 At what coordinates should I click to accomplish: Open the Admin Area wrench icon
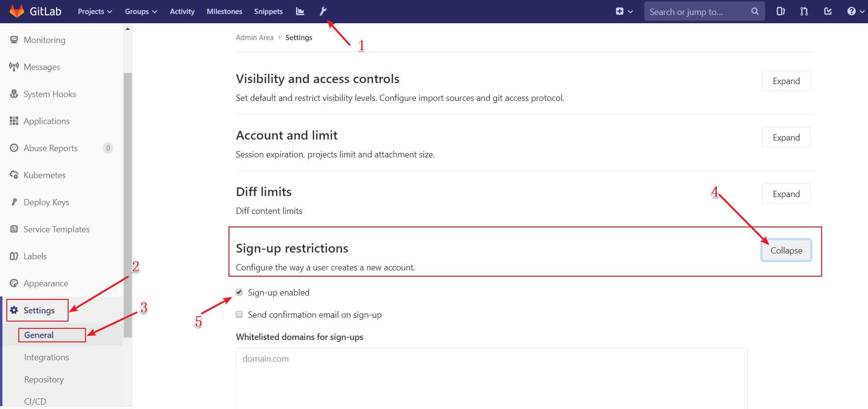323,11
